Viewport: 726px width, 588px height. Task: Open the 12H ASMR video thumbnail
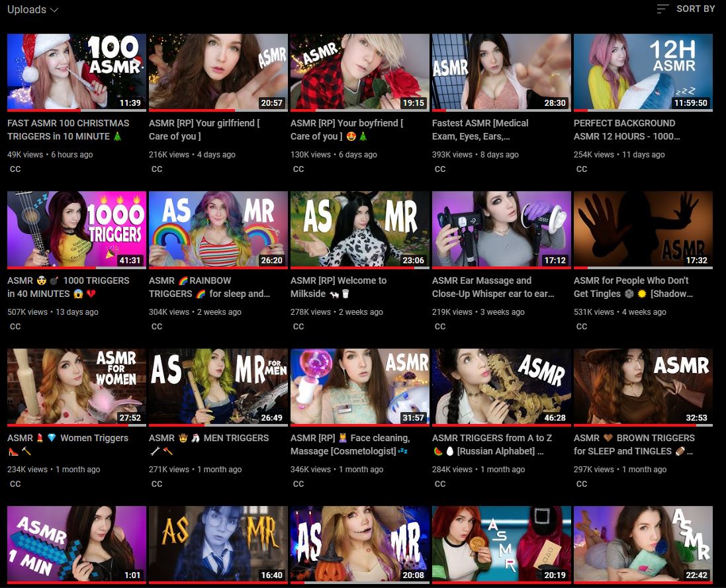[x=643, y=72]
